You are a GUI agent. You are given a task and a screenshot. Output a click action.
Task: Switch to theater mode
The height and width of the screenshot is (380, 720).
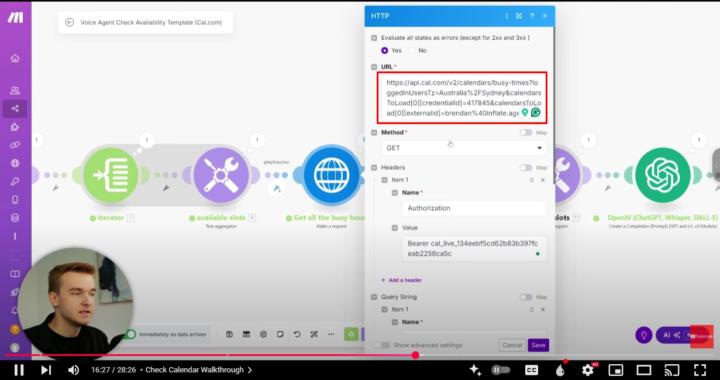coord(644,370)
